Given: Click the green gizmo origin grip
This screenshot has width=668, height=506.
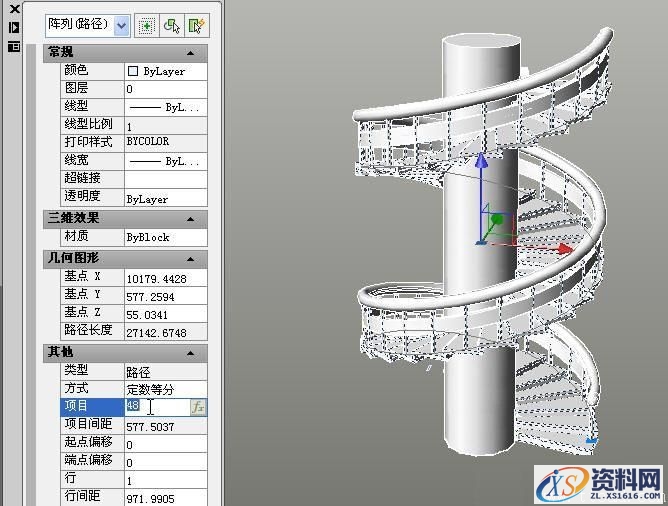Looking at the screenshot, I should 496,219.
